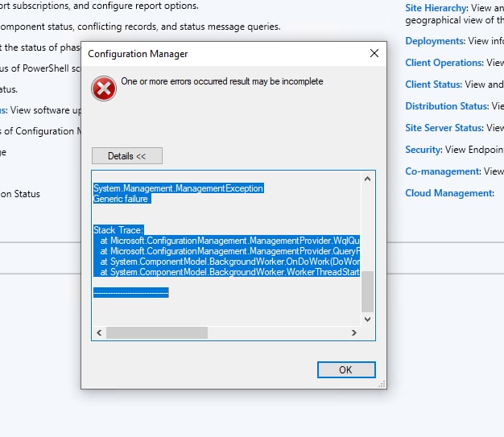Click the horizontal scroll right arrow
Viewport: 504px width, 437px height.
[354, 332]
